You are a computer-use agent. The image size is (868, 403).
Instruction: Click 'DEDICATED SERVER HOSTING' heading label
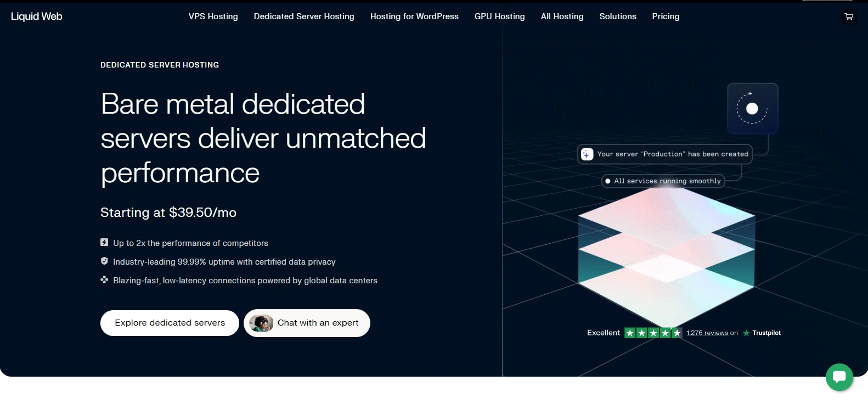pos(160,65)
